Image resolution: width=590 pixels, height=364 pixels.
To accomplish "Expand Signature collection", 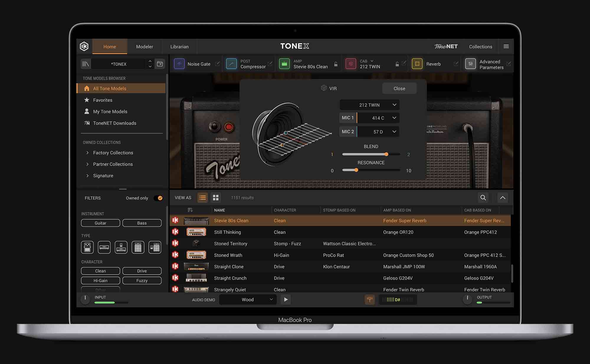I will tap(87, 176).
